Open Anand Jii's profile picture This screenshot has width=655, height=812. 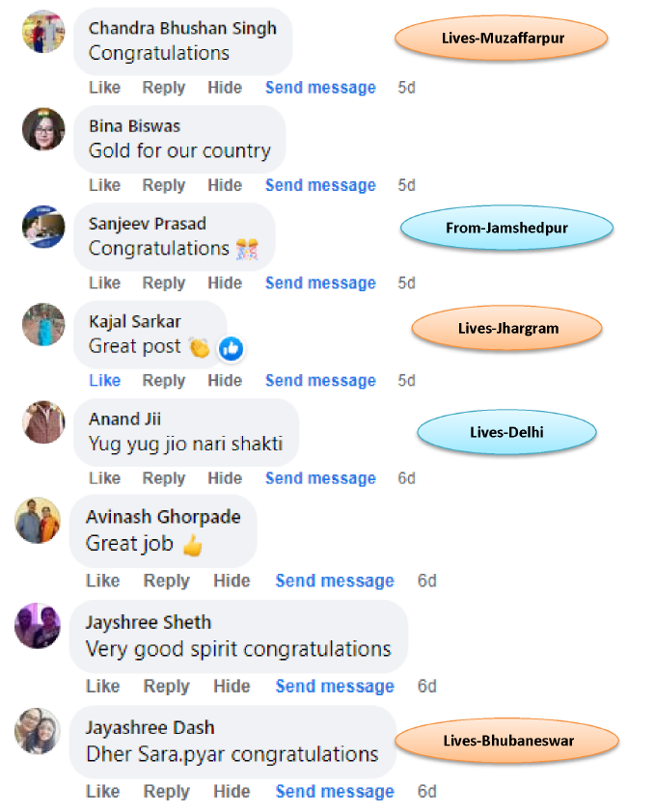43,422
